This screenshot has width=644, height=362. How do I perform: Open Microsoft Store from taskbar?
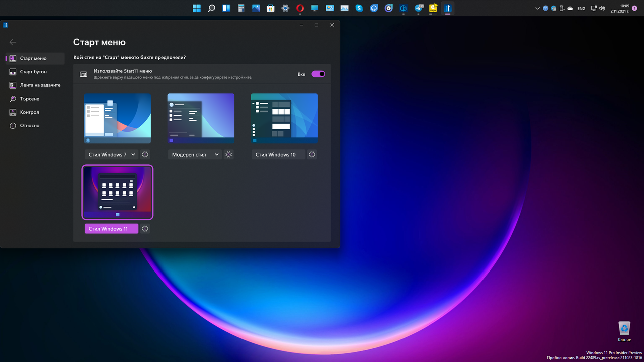click(x=271, y=8)
